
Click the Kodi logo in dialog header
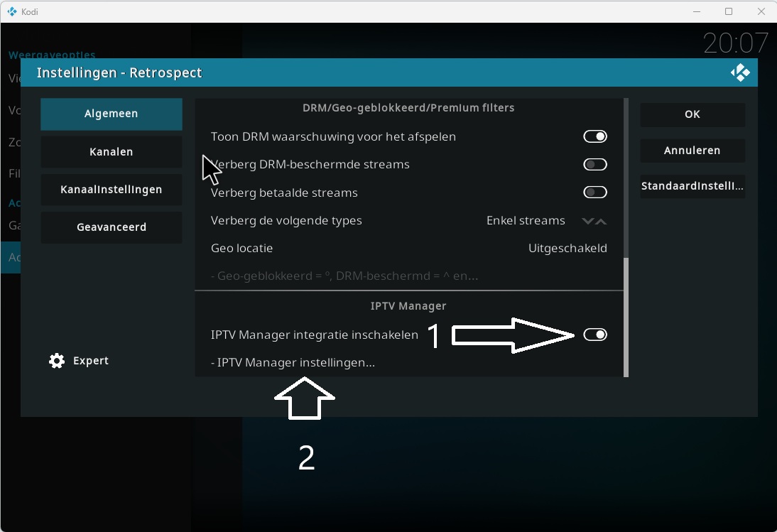click(x=740, y=73)
